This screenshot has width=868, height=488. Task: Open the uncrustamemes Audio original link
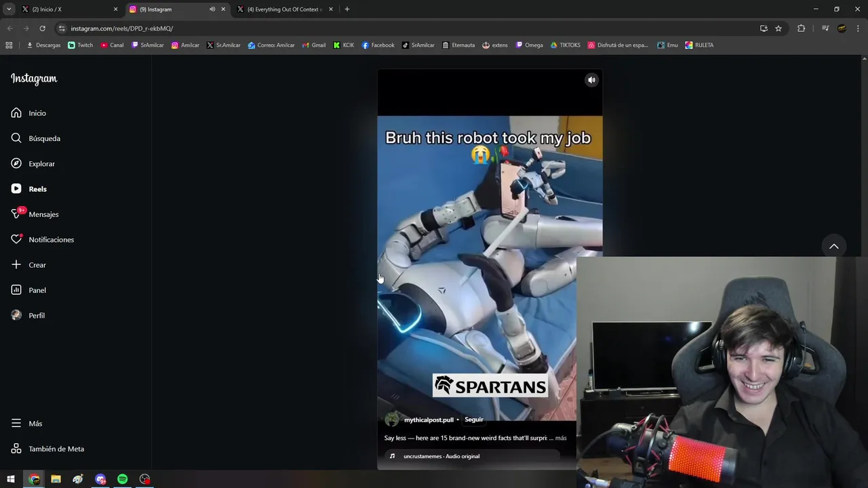point(441,456)
